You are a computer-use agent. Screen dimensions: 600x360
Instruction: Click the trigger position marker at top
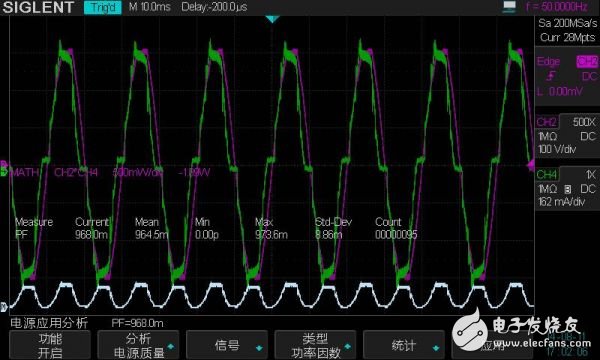pos(272,19)
